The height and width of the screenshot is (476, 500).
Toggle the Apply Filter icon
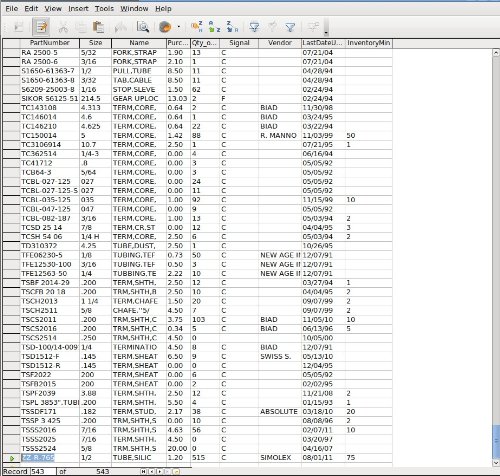coord(272,27)
